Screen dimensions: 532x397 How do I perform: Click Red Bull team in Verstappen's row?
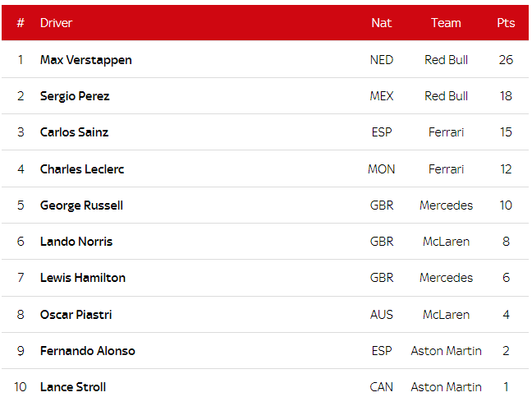(446, 60)
